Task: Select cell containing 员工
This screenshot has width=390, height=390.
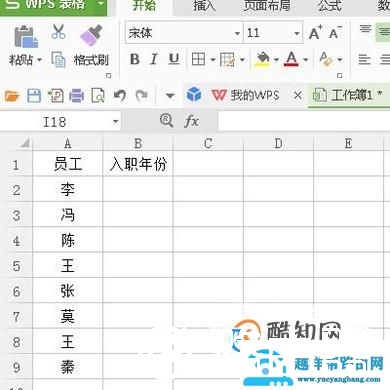Action: (68, 164)
